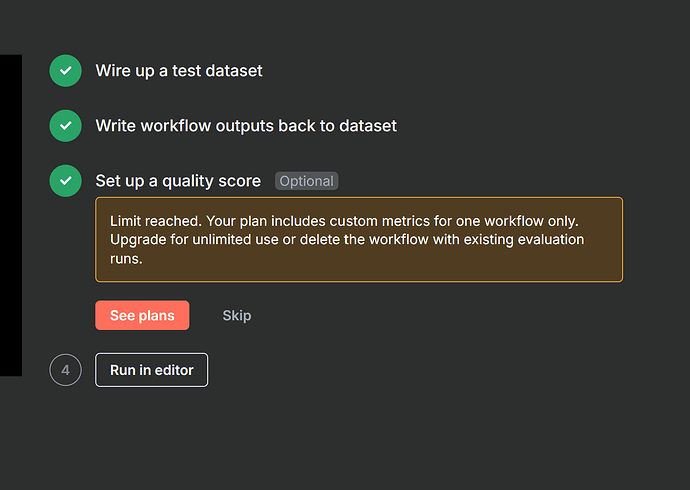
Task: Click the green checkmark beside Wire up a test dataset
Action: 66,71
